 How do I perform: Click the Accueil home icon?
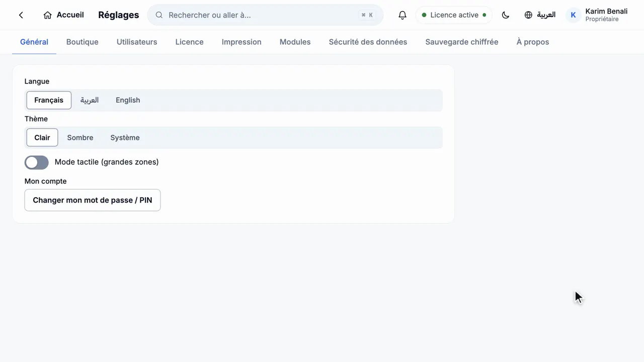(x=48, y=15)
